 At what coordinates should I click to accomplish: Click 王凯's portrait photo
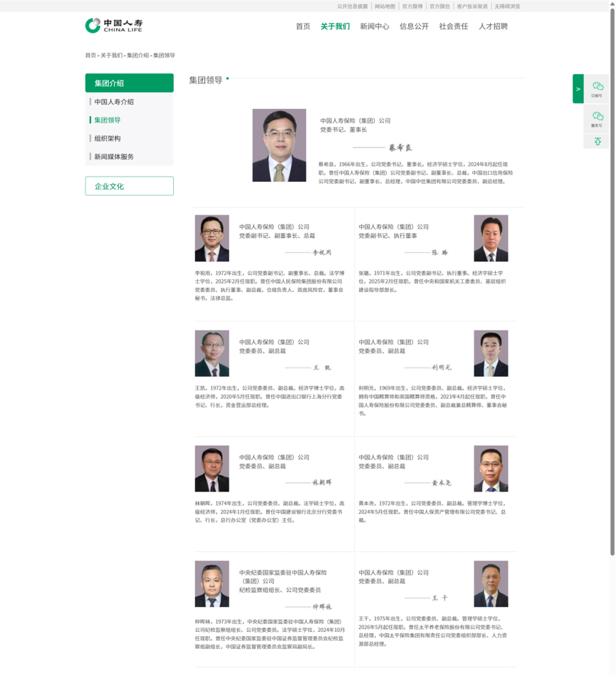[x=212, y=353]
